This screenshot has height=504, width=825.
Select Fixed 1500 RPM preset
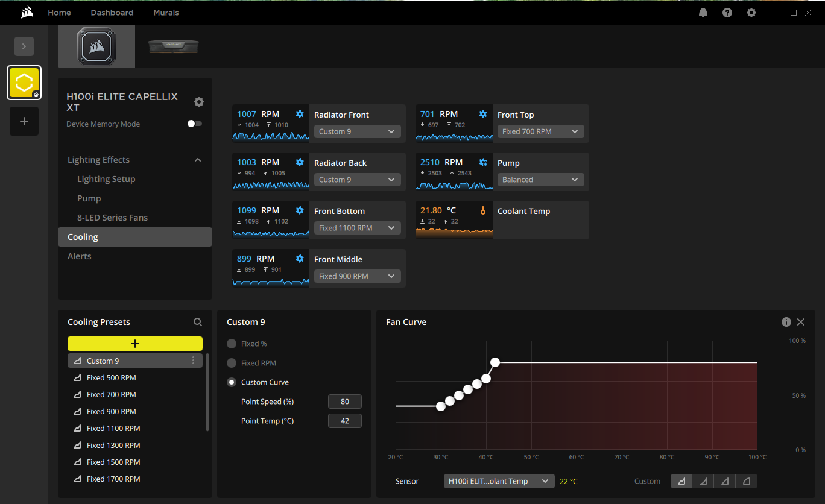pos(135,462)
